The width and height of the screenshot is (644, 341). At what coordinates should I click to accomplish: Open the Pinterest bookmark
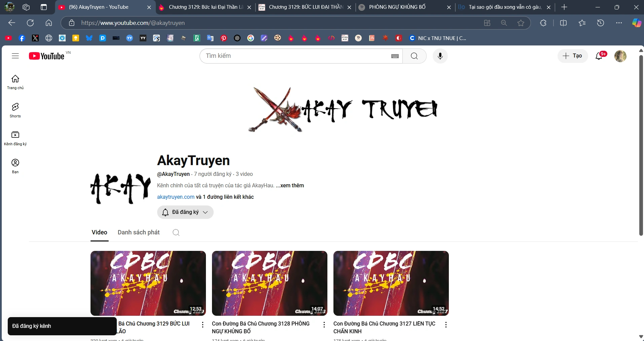coord(224,38)
